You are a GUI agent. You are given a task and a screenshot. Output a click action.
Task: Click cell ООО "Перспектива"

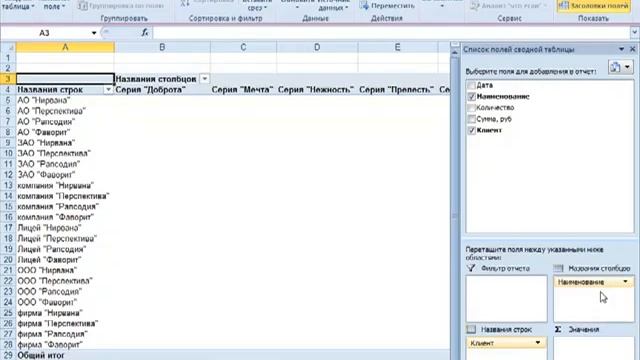point(65,281)
